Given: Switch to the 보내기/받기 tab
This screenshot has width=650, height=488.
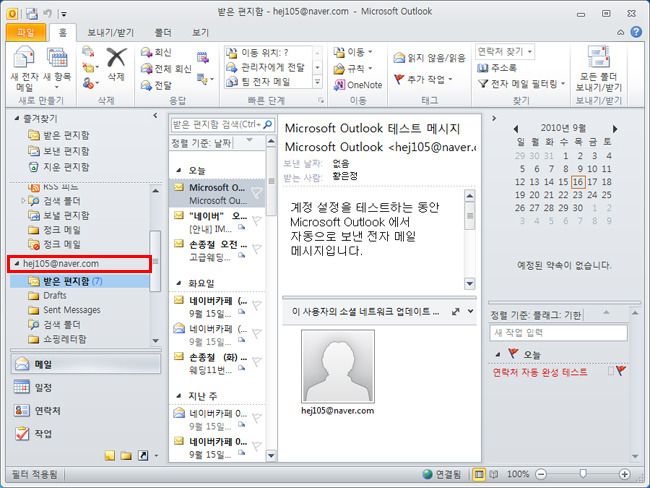Looking at the screenshot, I should coord(110,32).
